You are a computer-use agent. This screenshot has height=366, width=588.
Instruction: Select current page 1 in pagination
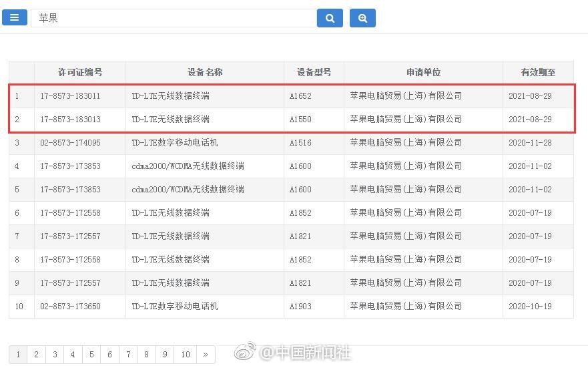[x=18, y=355]
